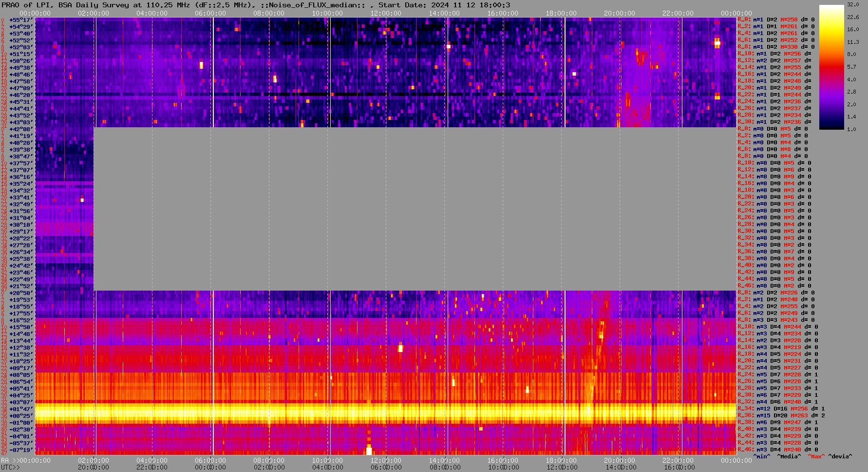Screen dimensions: 868x472
Task: Click the plot title 'PRAO of LPI, BSA Daily Survey'
Action: point(66,5)
